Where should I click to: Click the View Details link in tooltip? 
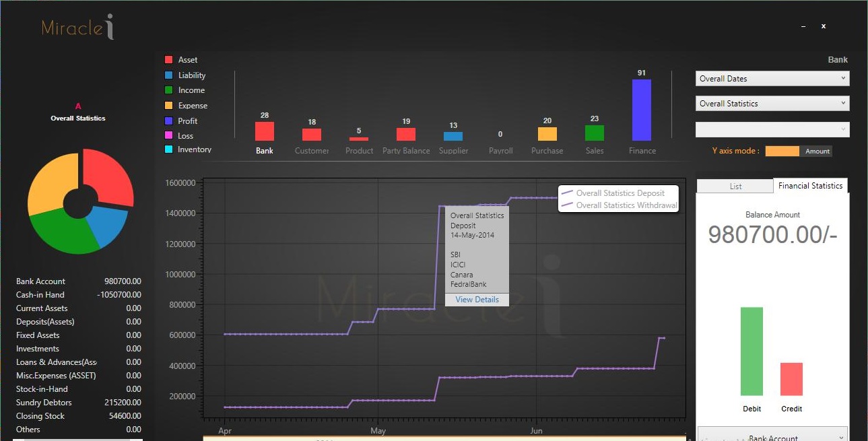click(477, 300)
